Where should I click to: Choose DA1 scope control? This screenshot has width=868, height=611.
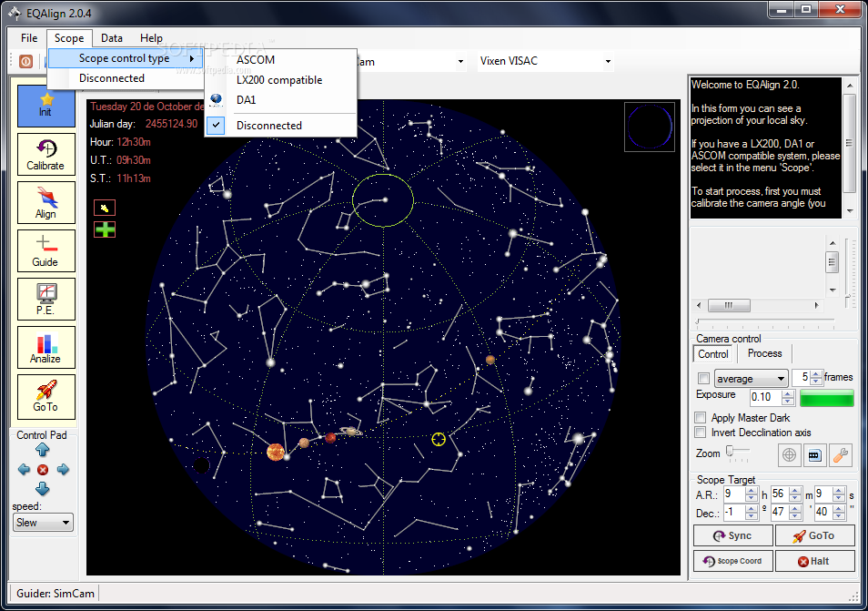pos(280,100)
